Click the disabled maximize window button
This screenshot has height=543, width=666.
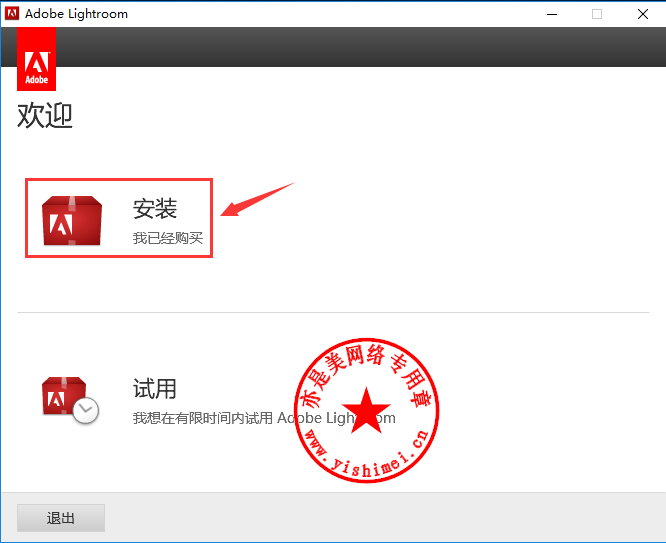click(597, 14)
